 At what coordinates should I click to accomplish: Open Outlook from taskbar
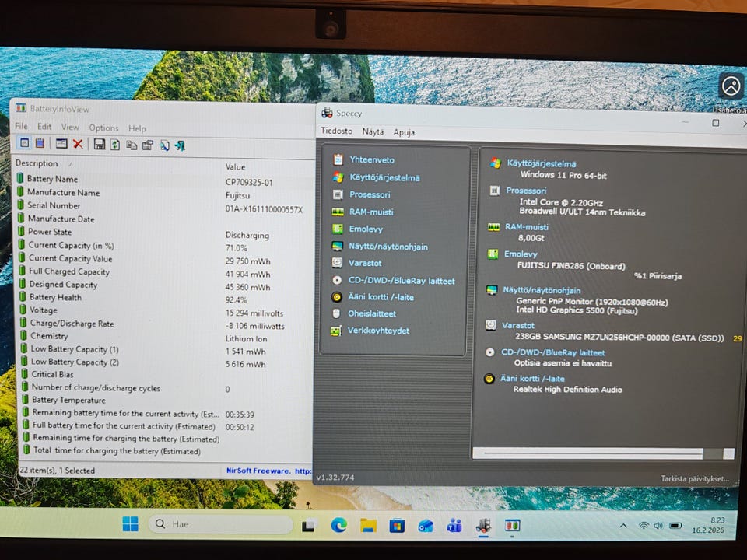coord(426,526)
